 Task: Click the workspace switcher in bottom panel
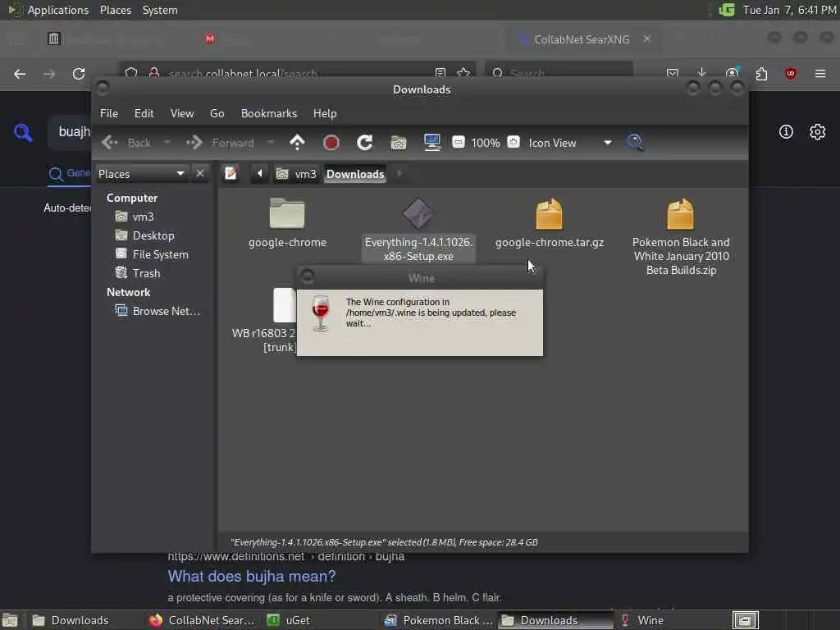[745, 620]
